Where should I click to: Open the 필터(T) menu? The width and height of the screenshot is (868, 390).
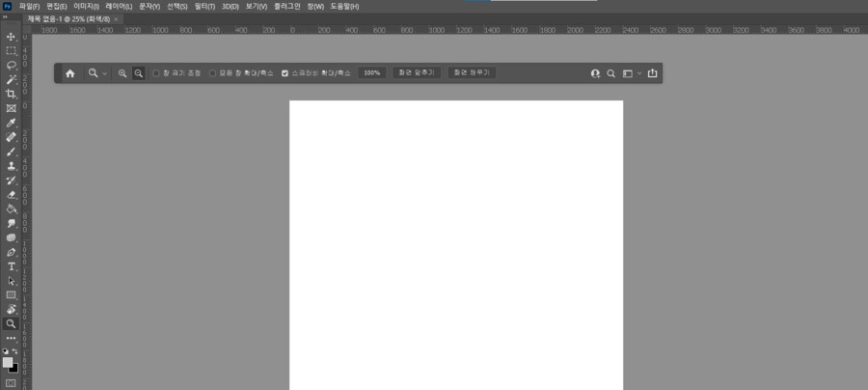point(204,7)
